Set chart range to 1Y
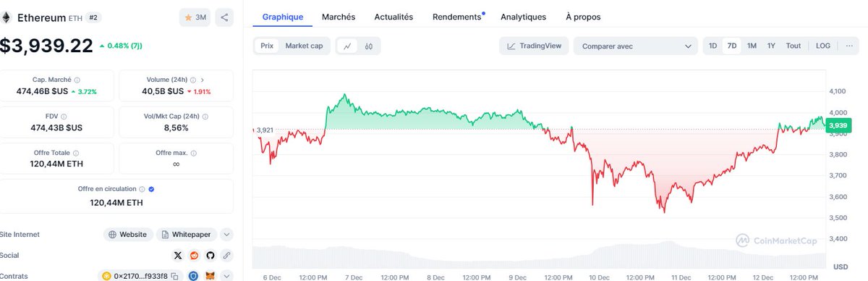The image size is (868, 281). (x=771, y=46)
